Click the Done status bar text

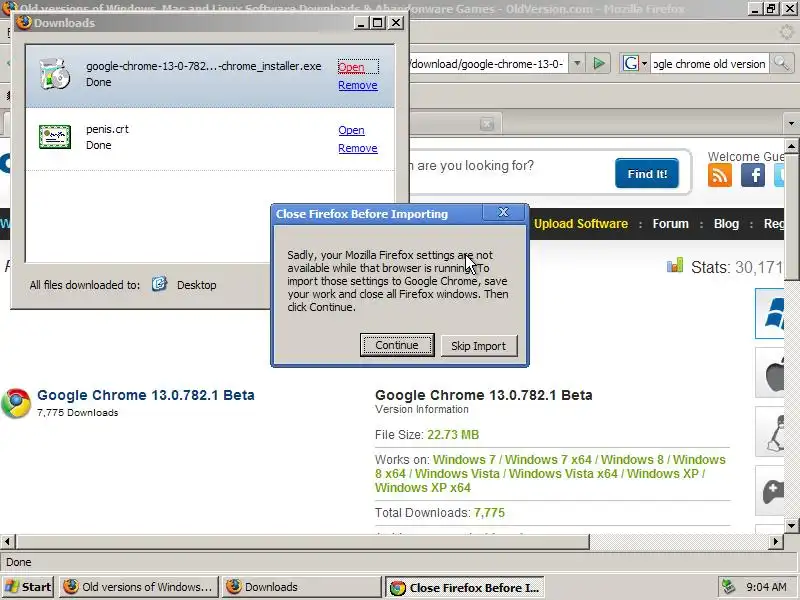[x=19, y=562]
